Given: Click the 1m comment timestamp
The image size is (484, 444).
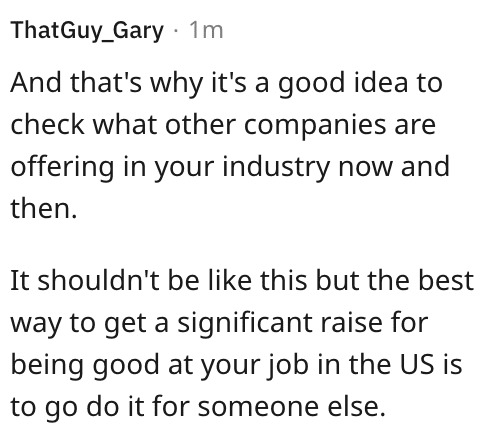Looking at the screenshot, I should (x=206, y=30).
